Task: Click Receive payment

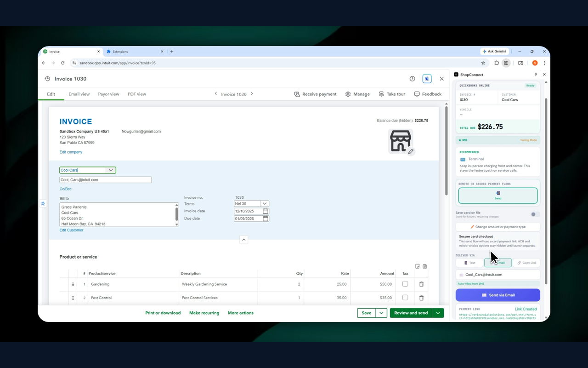Action: tap(315, 94)
